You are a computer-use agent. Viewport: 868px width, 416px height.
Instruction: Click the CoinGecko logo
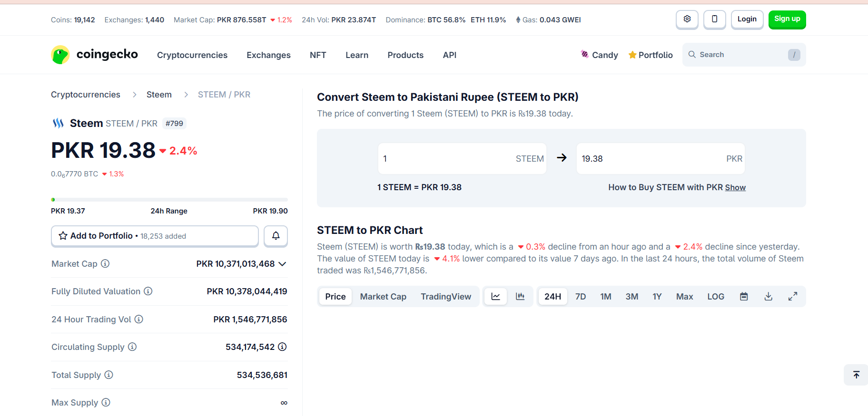coord(94,55)
